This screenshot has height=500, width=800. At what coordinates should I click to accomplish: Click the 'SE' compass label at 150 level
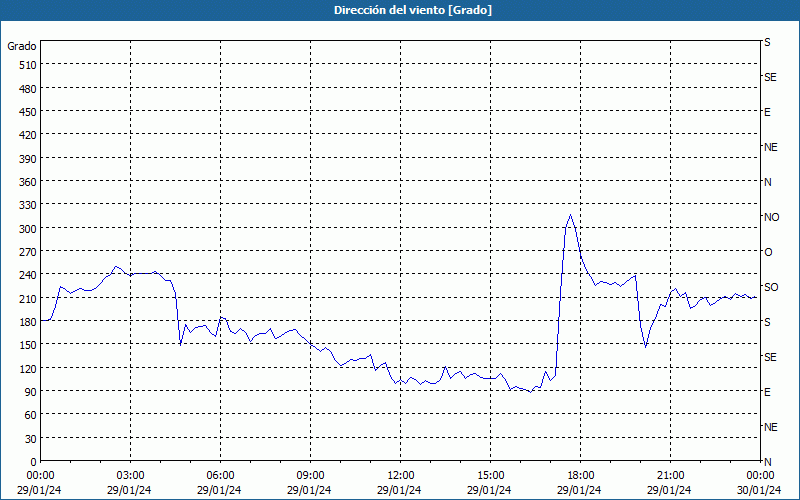770,357
